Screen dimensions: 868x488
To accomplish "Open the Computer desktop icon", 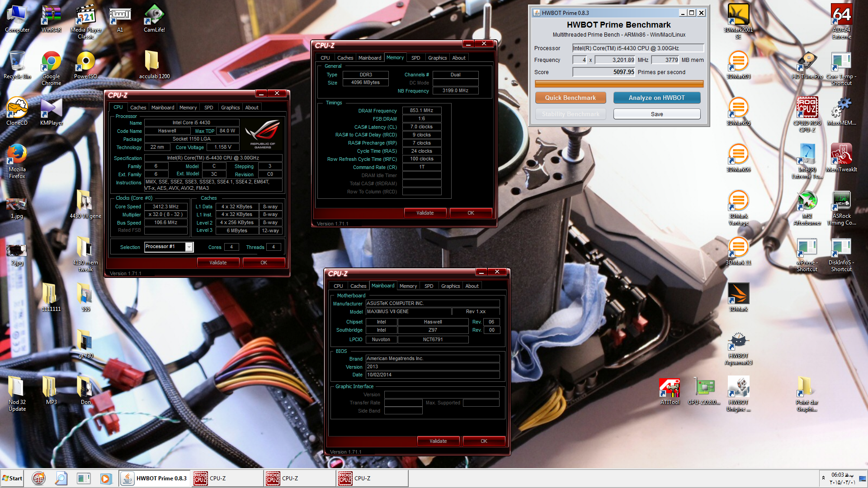I will (x=17, y=18).
